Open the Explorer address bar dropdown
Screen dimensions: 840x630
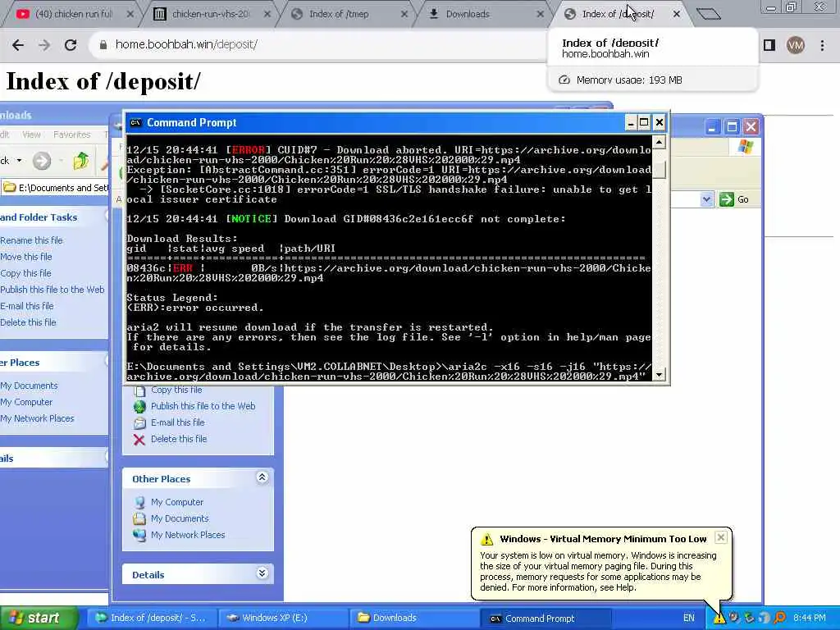point(706,199)
